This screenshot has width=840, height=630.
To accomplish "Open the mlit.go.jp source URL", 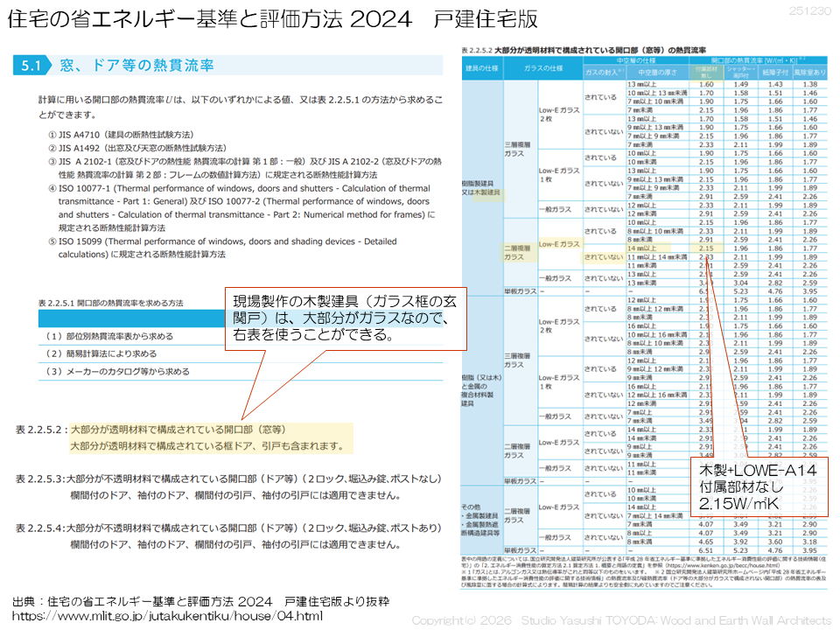I will pyautogui.click(x=168, y=616).
